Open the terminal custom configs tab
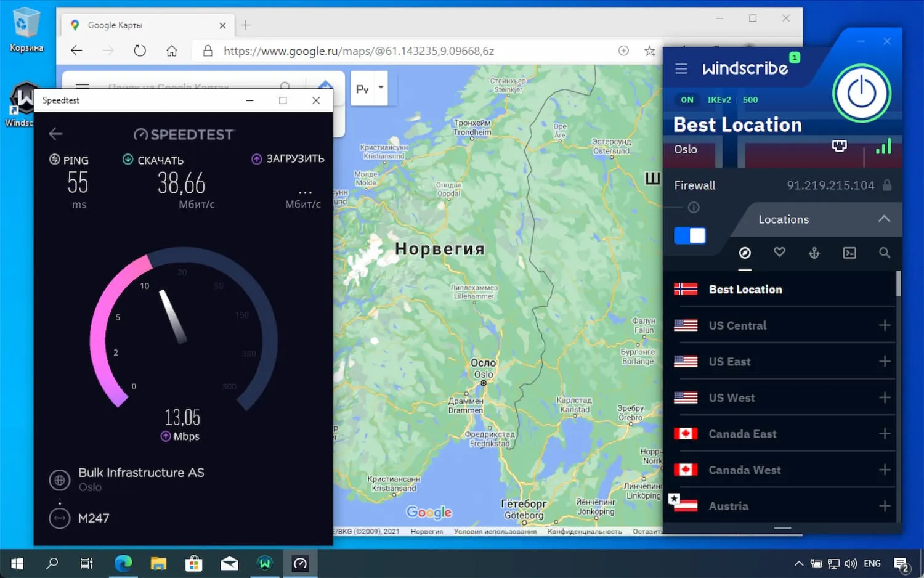The image size is (924, 578). (x=849, y=253)
